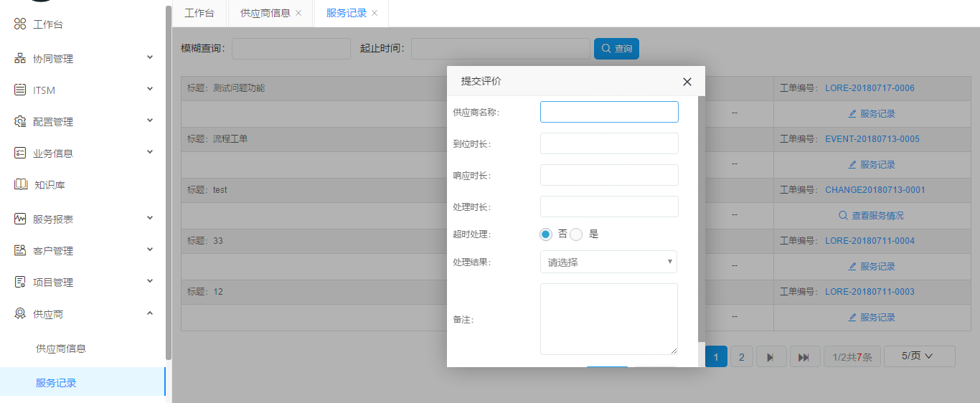Click the 查询 search button

(x=616, y=49)
